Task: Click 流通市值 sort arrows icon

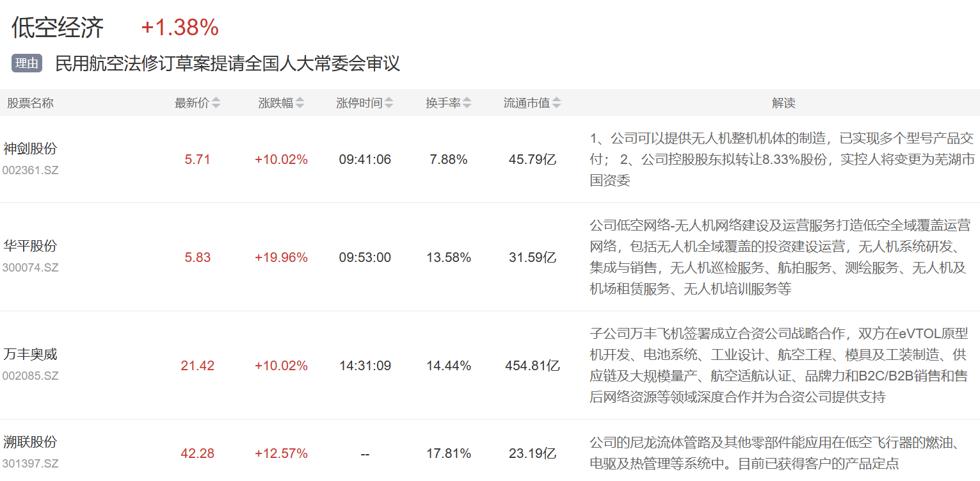Action: point(557,103)
